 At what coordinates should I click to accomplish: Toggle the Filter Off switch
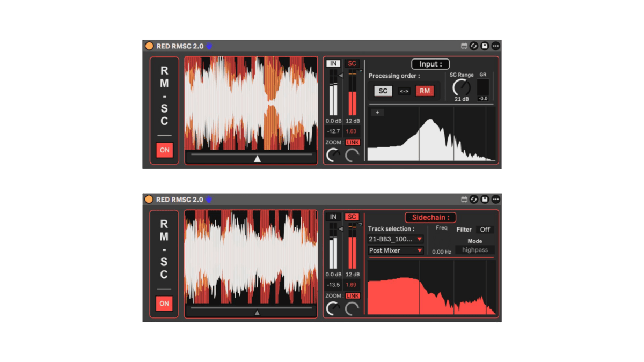[485, 230]
